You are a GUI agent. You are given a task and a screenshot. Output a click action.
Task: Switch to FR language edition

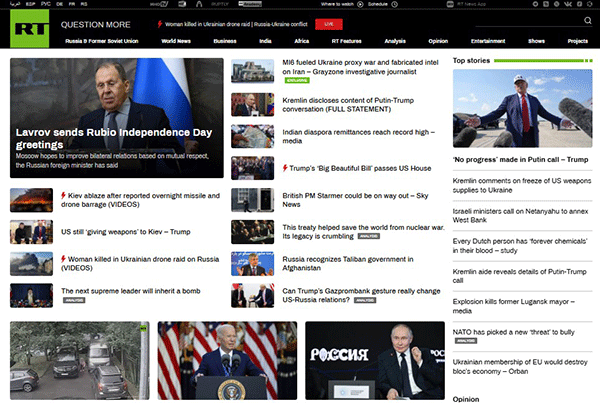72,4
